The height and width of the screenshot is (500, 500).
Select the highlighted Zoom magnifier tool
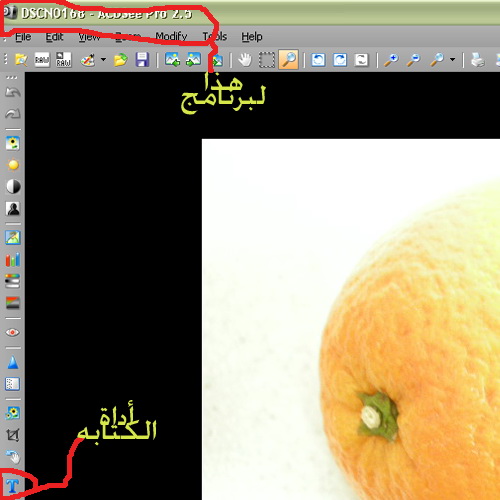coord(288,60)
